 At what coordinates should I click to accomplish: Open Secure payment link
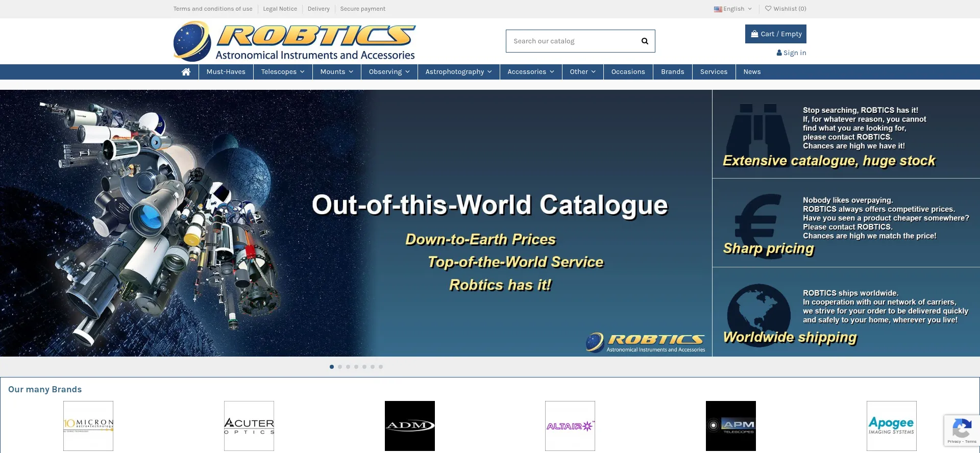coord(363,9)
